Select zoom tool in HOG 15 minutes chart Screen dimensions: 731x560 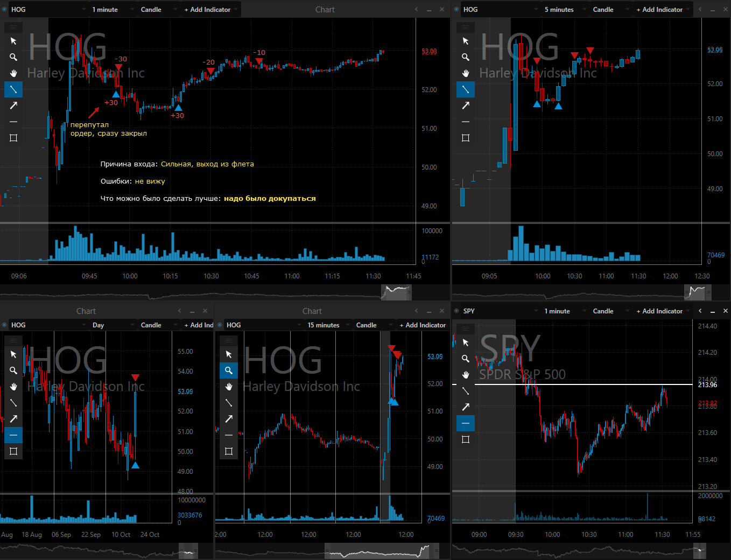coord(229,370)
